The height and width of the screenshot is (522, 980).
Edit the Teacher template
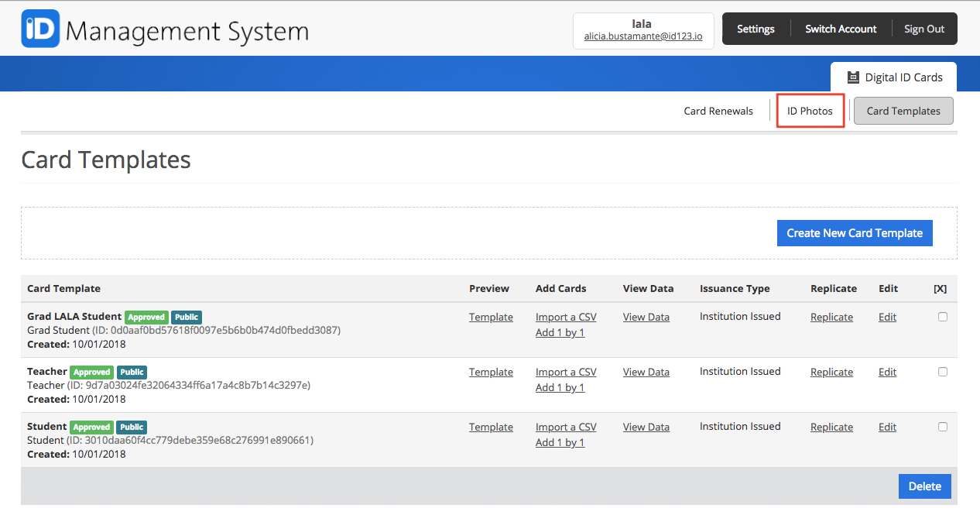pyautogui.click(x=887, y=372)
